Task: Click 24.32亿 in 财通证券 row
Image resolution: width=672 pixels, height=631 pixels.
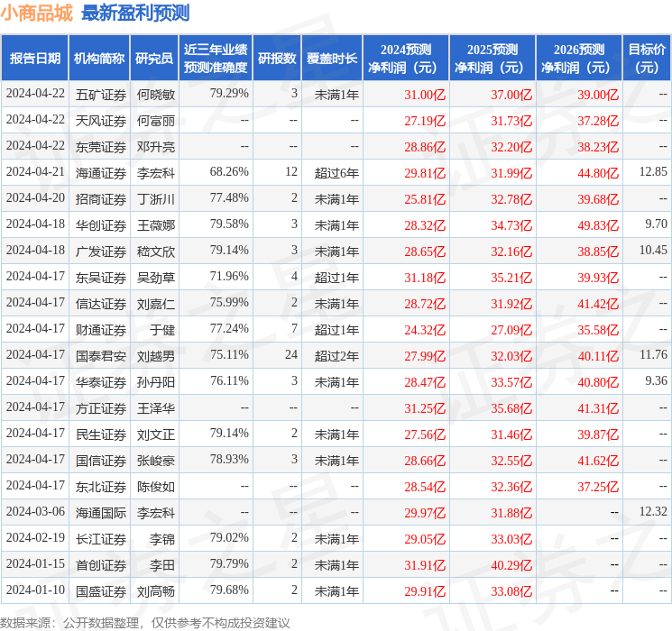Action: pyautogui.click(x=425, y=330)
